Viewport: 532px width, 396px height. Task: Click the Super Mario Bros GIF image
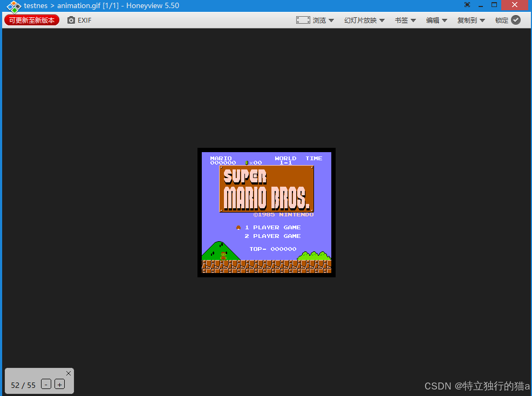(x=267, y=213)
